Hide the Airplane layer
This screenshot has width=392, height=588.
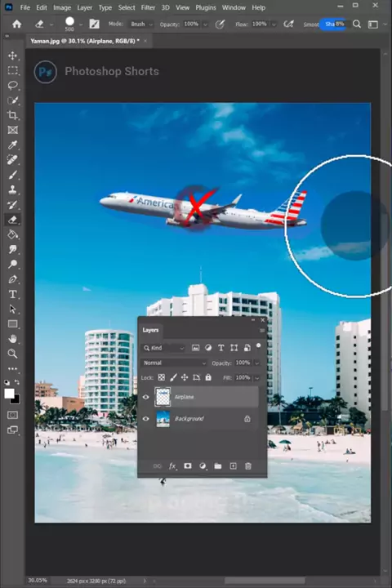146,397
